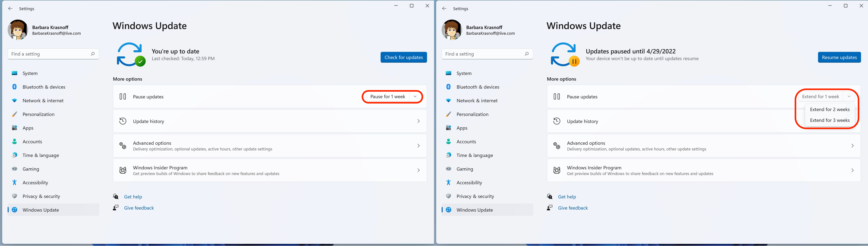Click System icon in left window sidebar
Image resolution: width=868 pixels, height=246 pixels.
pos(14,73)
